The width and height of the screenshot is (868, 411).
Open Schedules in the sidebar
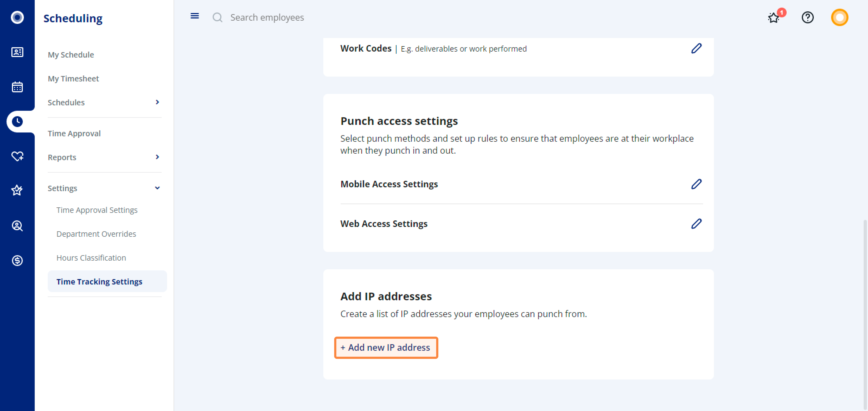pos(66,103)
